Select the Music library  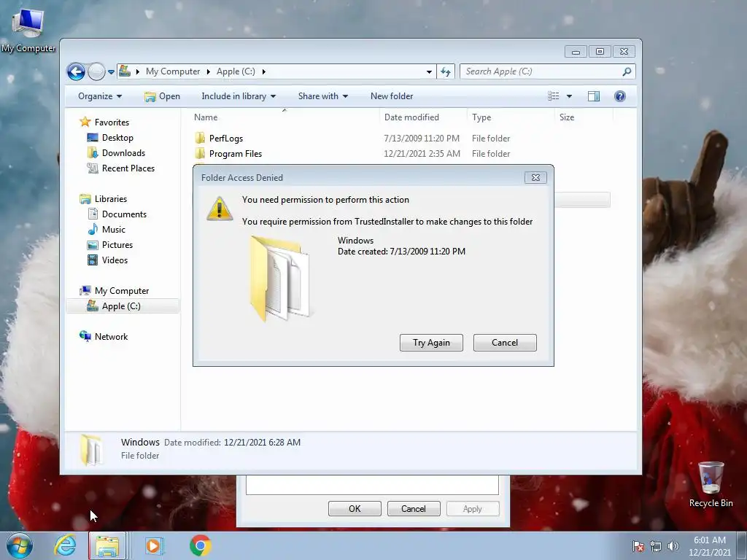(107, 230)
